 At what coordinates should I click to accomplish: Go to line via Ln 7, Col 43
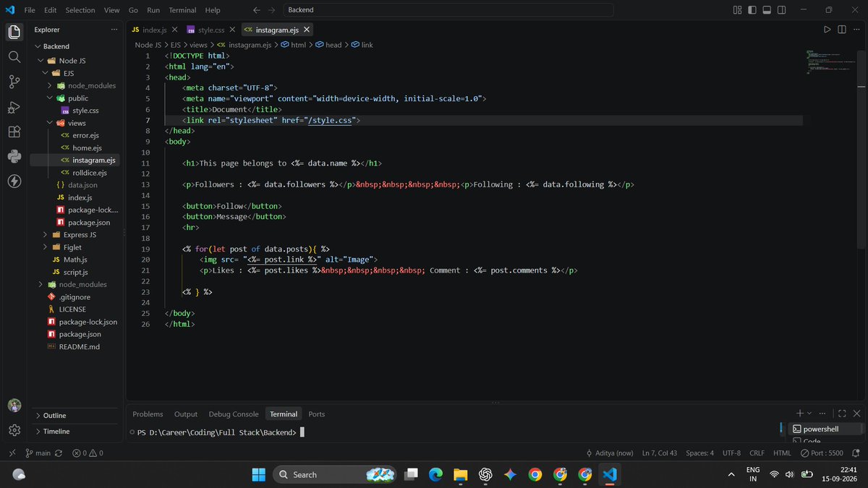click(660, 453)
